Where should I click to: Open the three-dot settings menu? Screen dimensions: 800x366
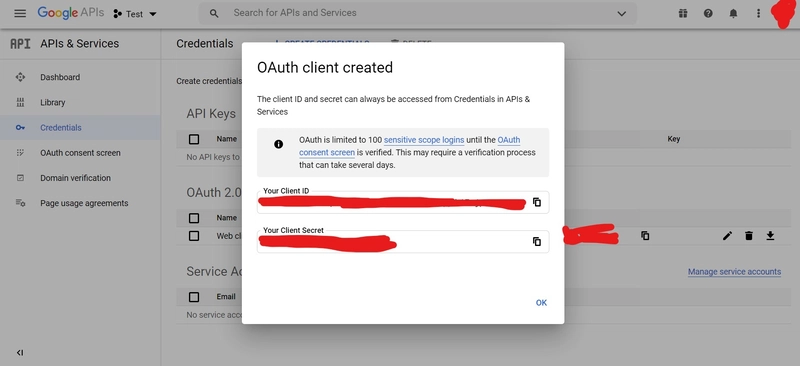click(758, 14)
